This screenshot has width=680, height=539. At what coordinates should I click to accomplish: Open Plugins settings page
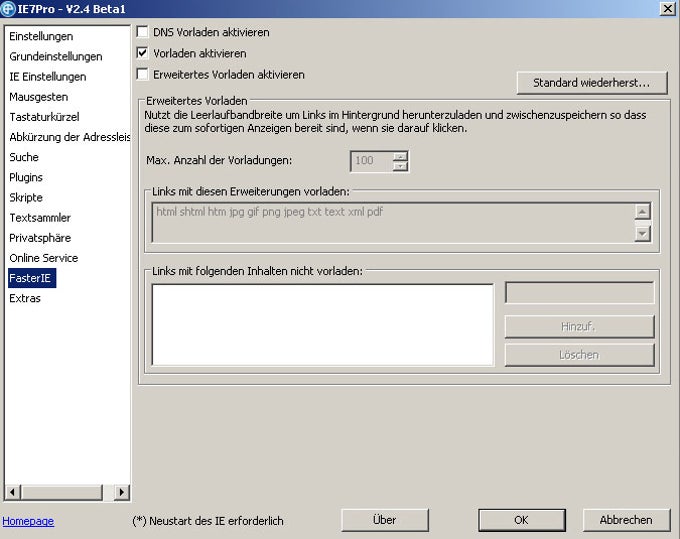[26, 177]
